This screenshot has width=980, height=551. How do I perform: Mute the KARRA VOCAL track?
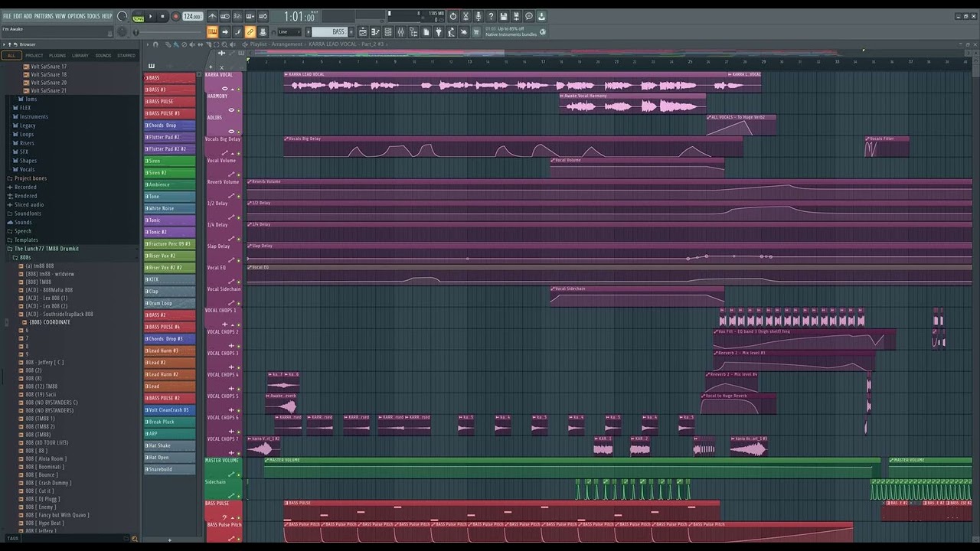click(239, 90)
